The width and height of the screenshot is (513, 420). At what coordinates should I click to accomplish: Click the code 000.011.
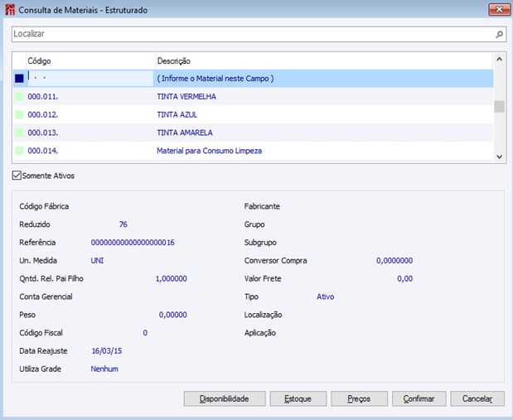point(43,96)
